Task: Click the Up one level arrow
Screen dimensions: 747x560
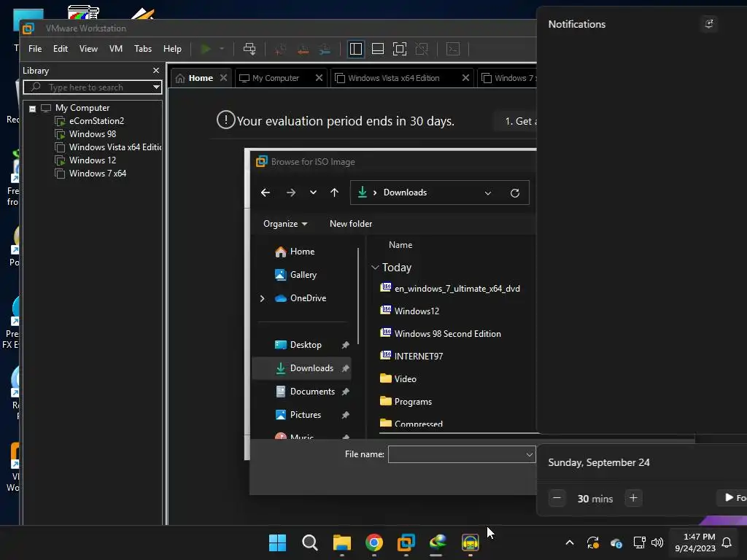Action: 334,192
